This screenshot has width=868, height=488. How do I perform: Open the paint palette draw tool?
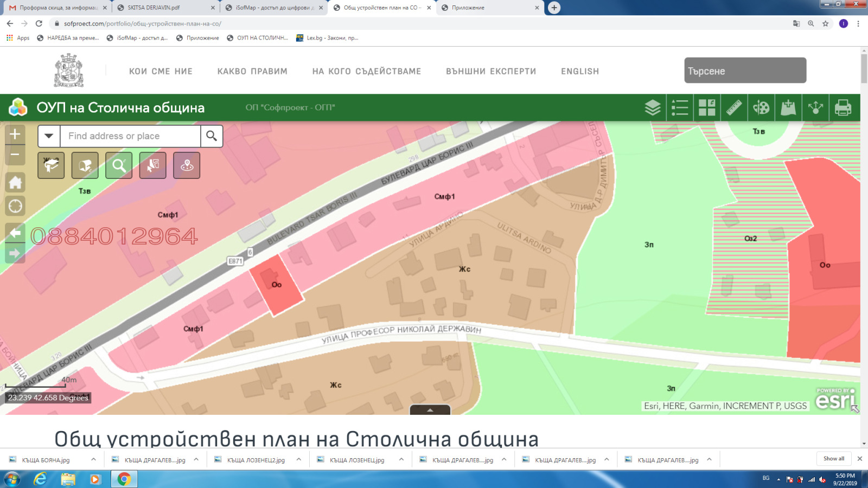tap(761, 107)
